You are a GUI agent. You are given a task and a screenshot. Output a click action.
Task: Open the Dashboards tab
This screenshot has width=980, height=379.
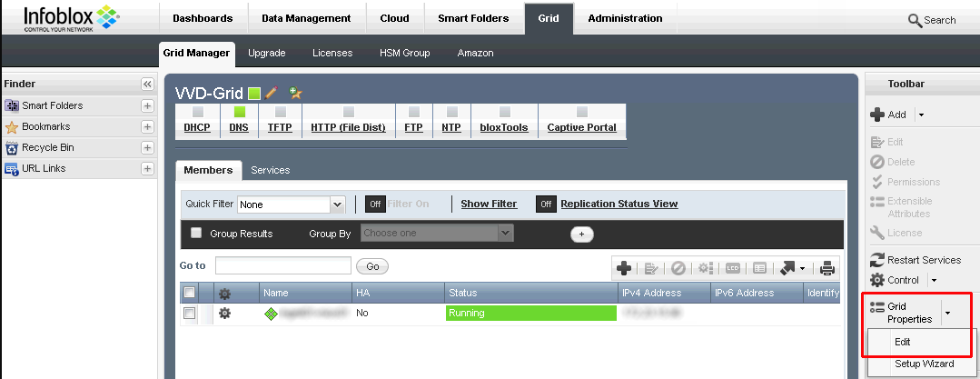(203, 19)
